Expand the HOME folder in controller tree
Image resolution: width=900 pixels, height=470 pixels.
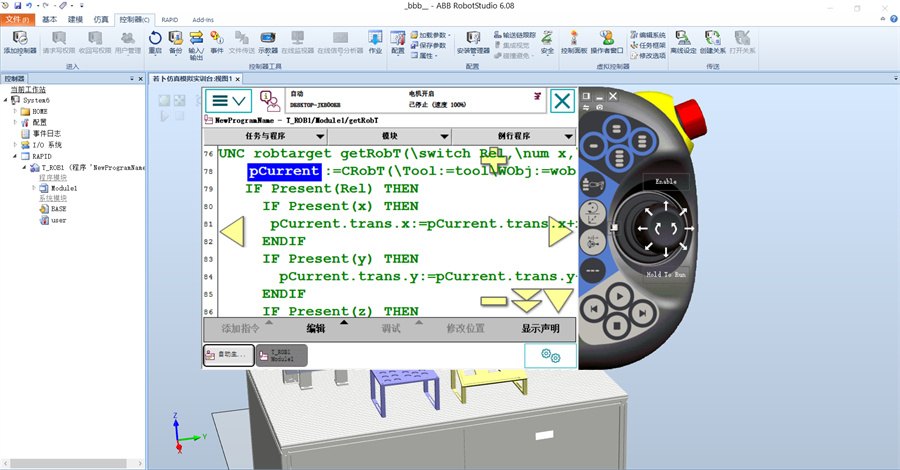[15, 111]
